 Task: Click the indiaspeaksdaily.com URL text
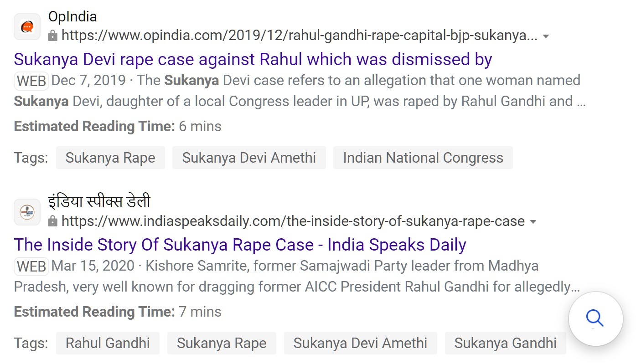tap(293, 221)
